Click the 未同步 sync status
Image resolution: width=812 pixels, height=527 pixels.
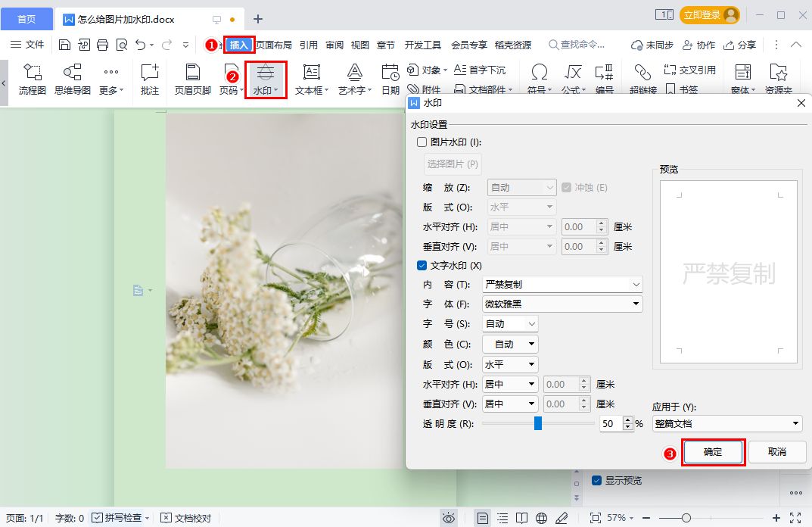652,45
